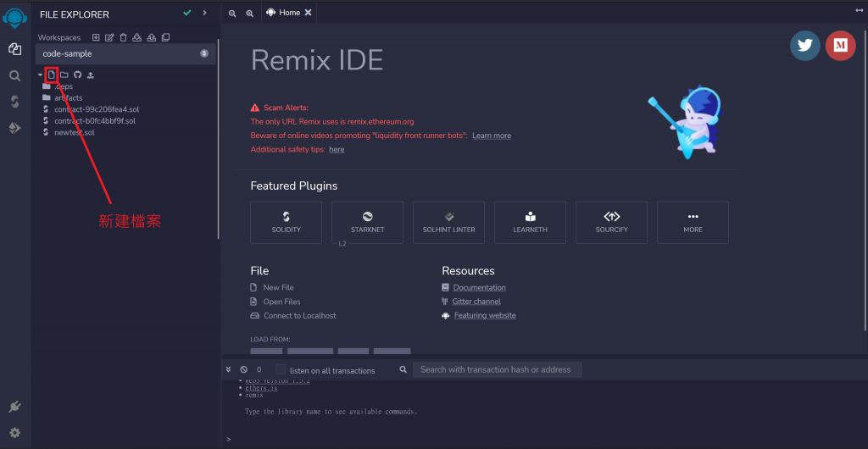Open the code-sample workspace dropdown
The height and width of the screenshot is (449, 868).
tap(125, 53)
